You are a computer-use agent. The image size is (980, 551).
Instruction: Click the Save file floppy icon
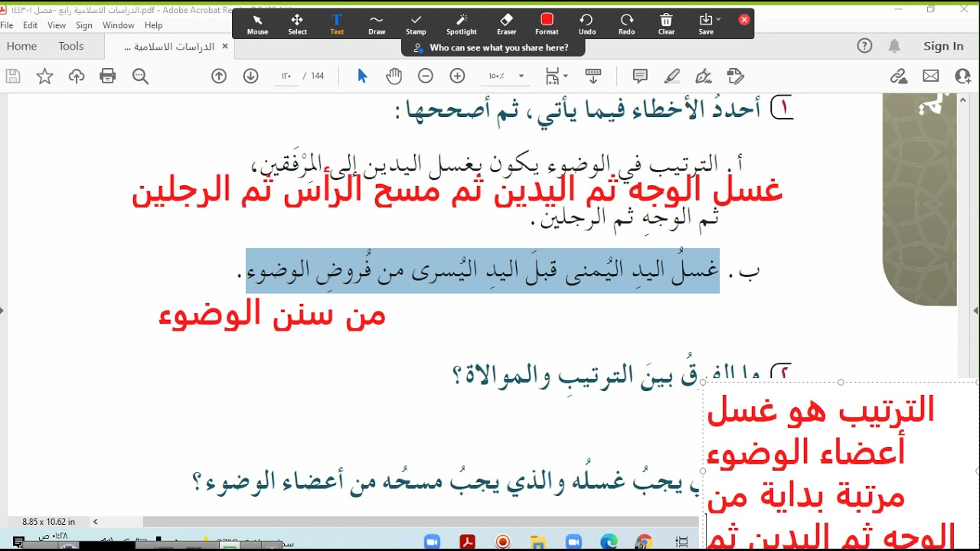[x=13, y=76]
